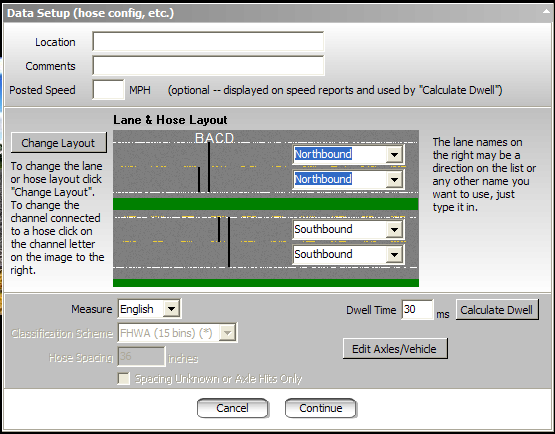Click the Posted Speed input box
The height and width of the screenshot is (434, 555).
pyautogui.click(x=108, y=90)
